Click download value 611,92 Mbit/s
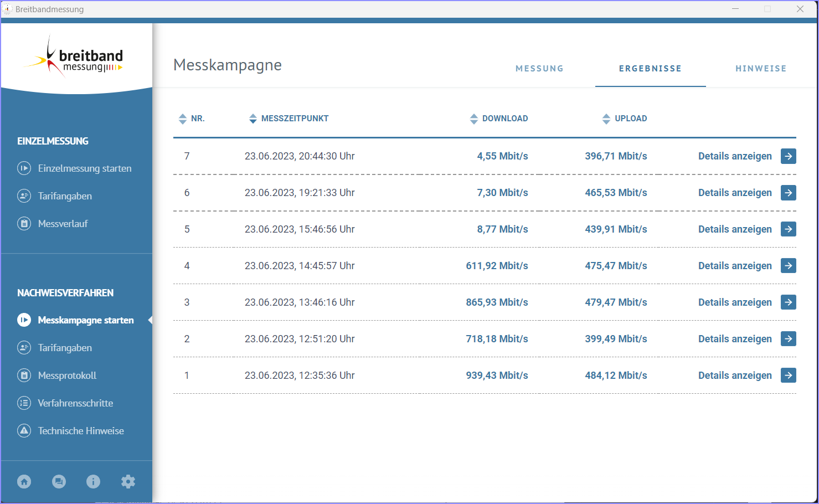Image resolution: width=819 pixels, height=504 pixels. [x=497, y=266]
